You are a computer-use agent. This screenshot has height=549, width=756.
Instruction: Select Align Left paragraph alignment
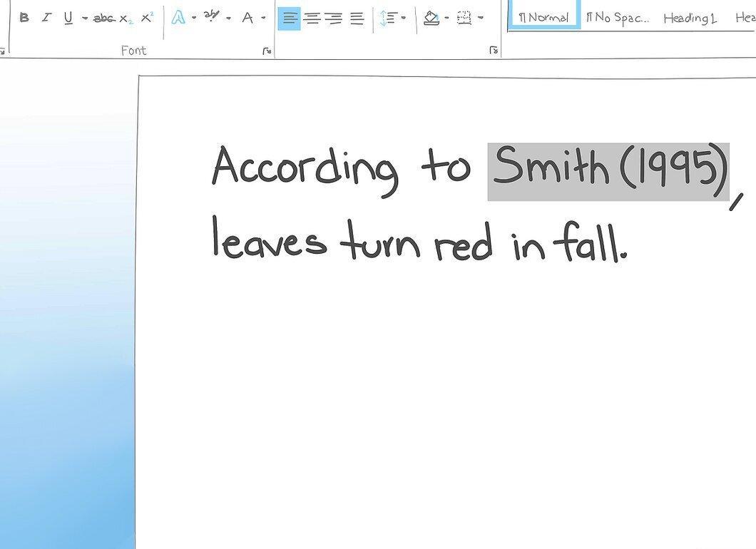[x=289, y=19]
